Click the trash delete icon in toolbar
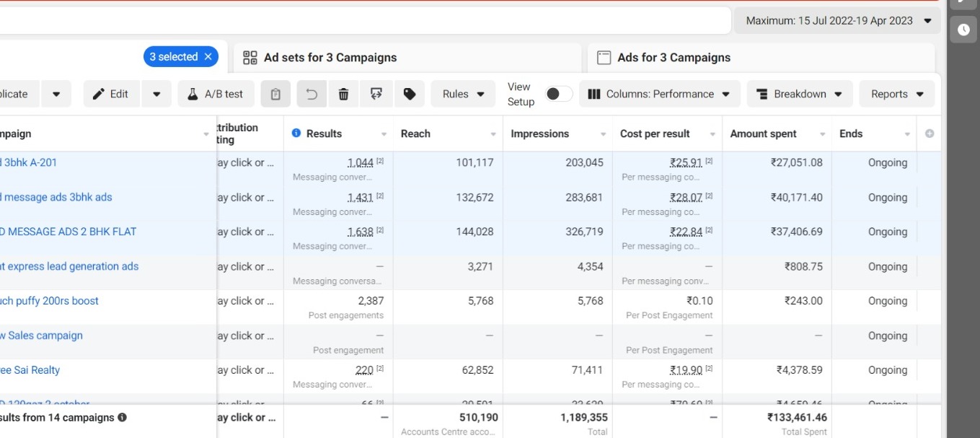 pyautogui.click(x=344, y=94)
